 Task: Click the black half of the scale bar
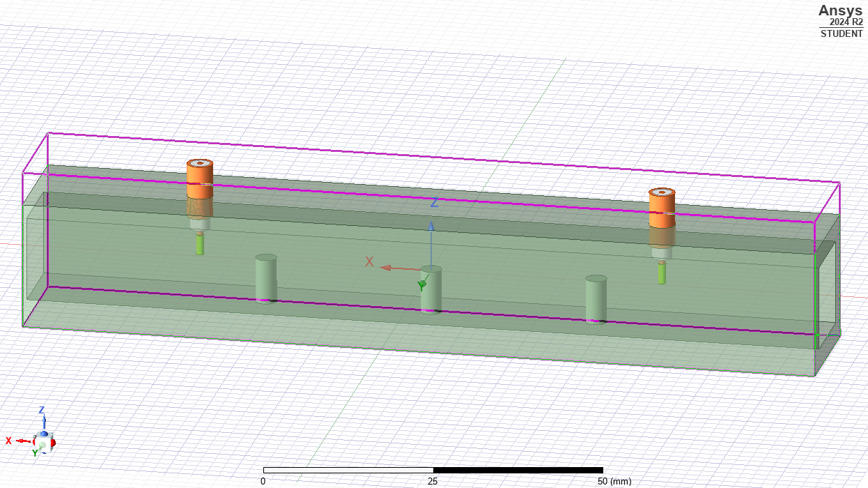[x=518, y=470]
